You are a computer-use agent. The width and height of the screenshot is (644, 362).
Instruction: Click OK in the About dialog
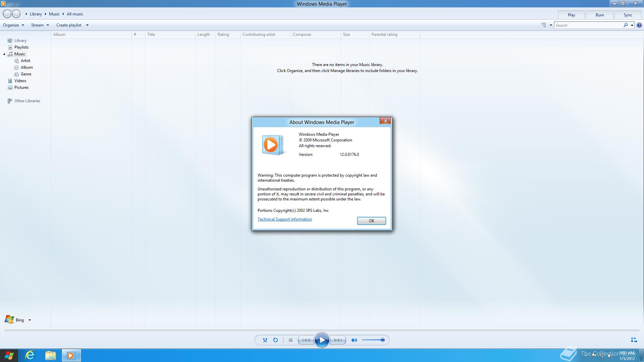[371, 221]
